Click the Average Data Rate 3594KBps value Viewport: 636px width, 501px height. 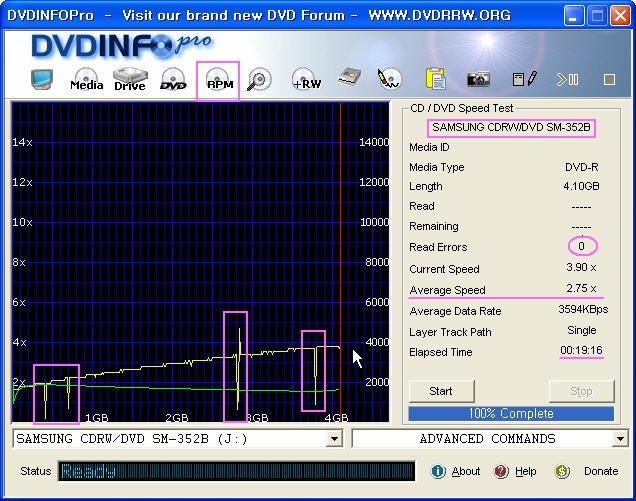pos(583,310)
